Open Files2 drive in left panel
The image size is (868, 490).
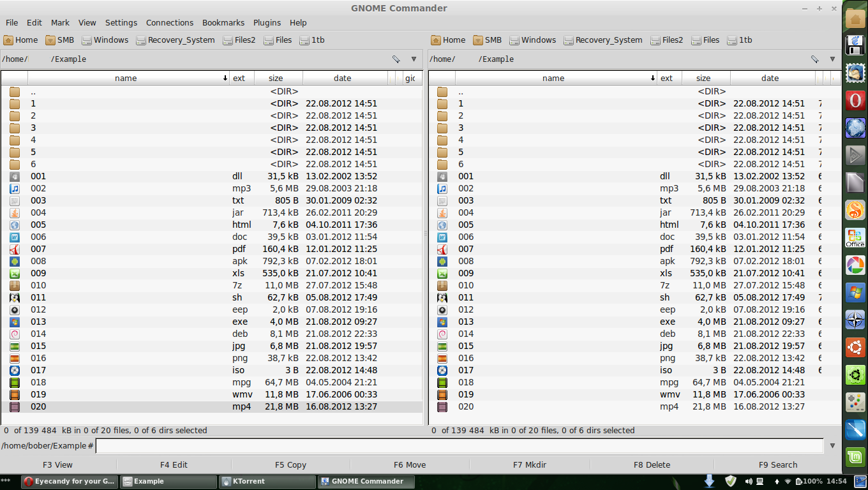pos(239,40)
